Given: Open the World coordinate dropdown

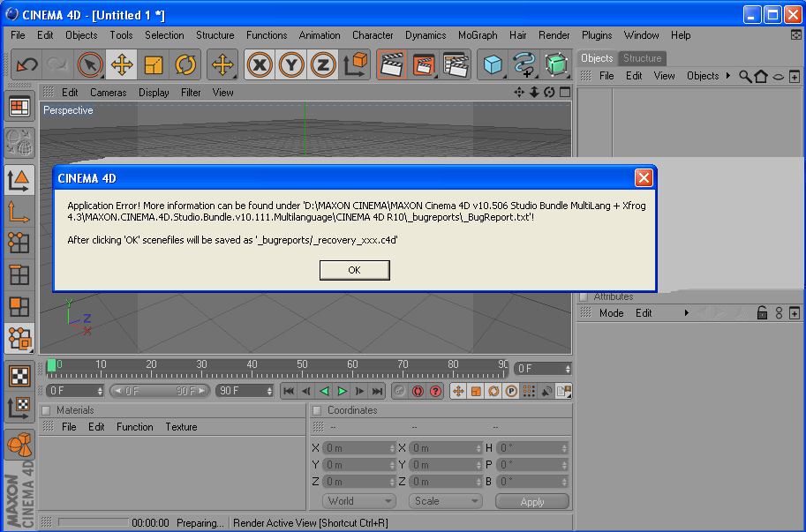Looking at the screenshot, I should coord(358,501).
